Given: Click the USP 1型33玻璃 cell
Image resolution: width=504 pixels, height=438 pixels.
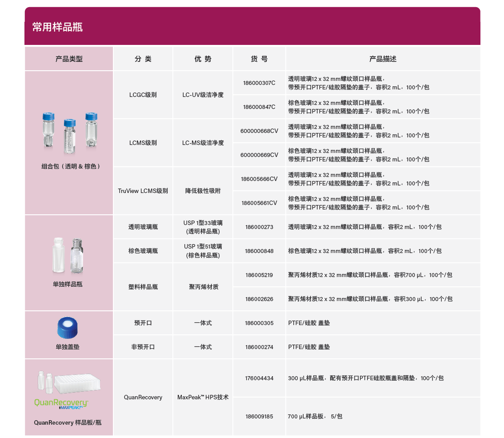Looking at the screenshot, I should pyautogui.click(x=203, y=227).
